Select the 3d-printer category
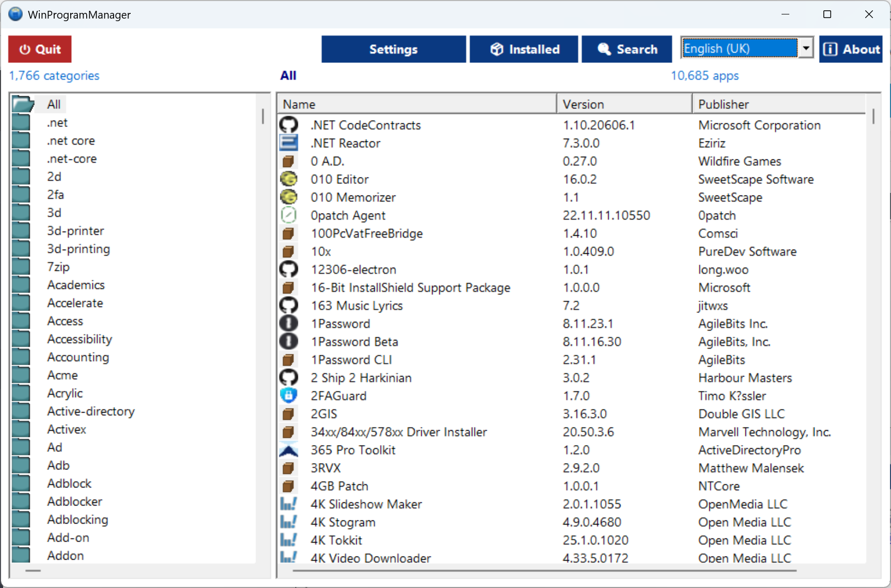Viewport: 891px width, 588px height. (x=75, y=231)
